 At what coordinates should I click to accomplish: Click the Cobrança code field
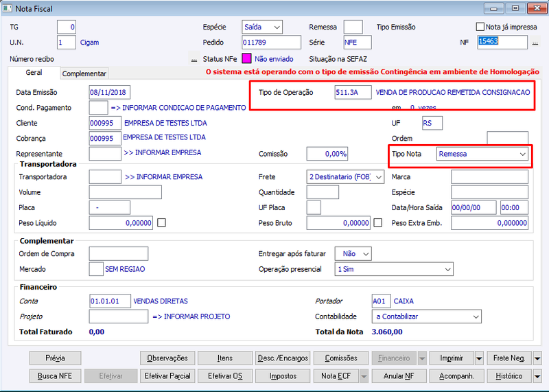[105, 139]
